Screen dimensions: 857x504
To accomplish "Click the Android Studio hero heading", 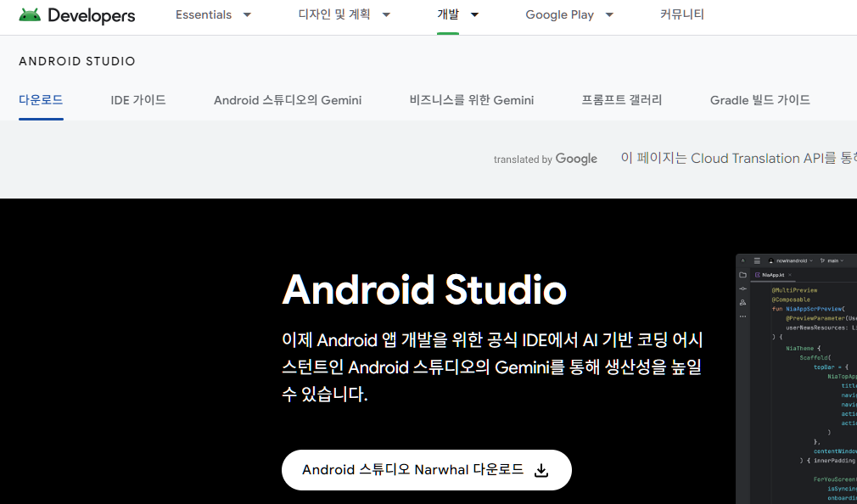I will [x=424, y=289].
